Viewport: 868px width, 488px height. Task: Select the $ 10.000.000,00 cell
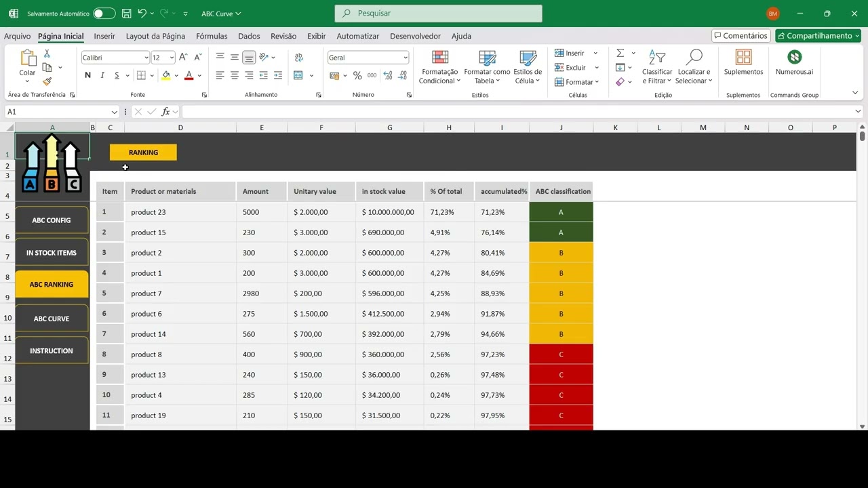coord(389,212)
